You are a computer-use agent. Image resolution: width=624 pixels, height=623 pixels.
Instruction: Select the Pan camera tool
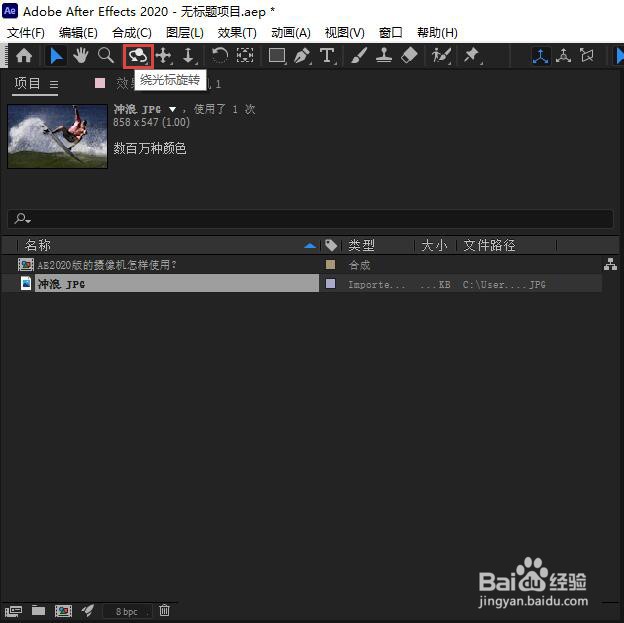pos(164,56)
